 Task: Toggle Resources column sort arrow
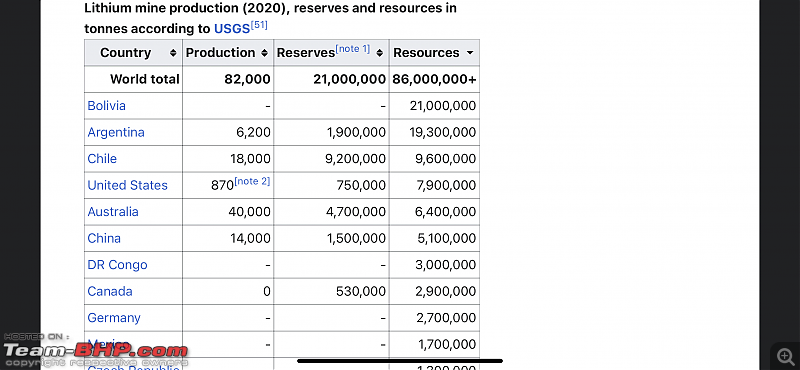pyautogui.click(x=470, y=53)
